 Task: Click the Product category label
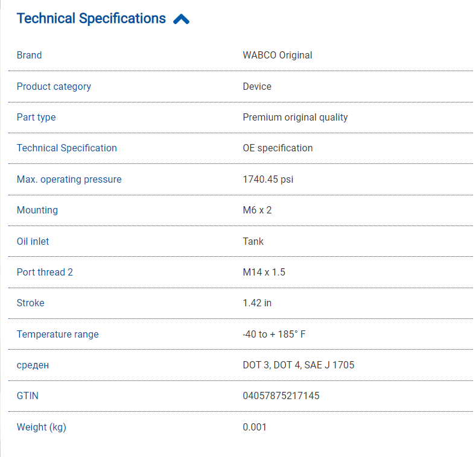tap(54, 86)
